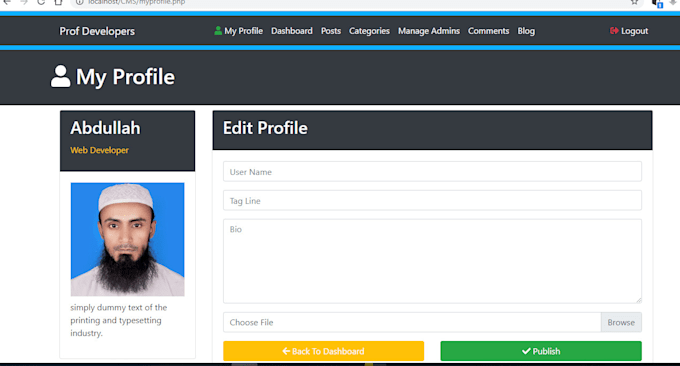Click inside the Bio text area
Image resolution: width=680 pixels, height=366 pixels.
[x=432, y=261]
